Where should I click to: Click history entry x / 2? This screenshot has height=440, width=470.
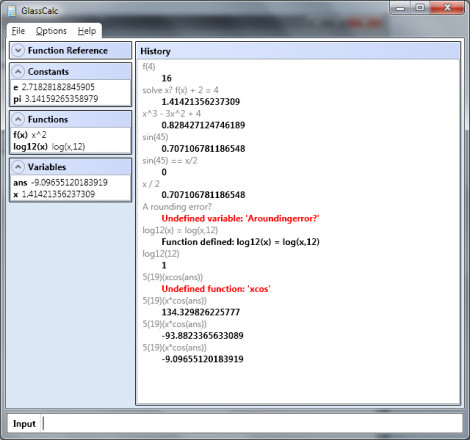[x=151, y=184]
